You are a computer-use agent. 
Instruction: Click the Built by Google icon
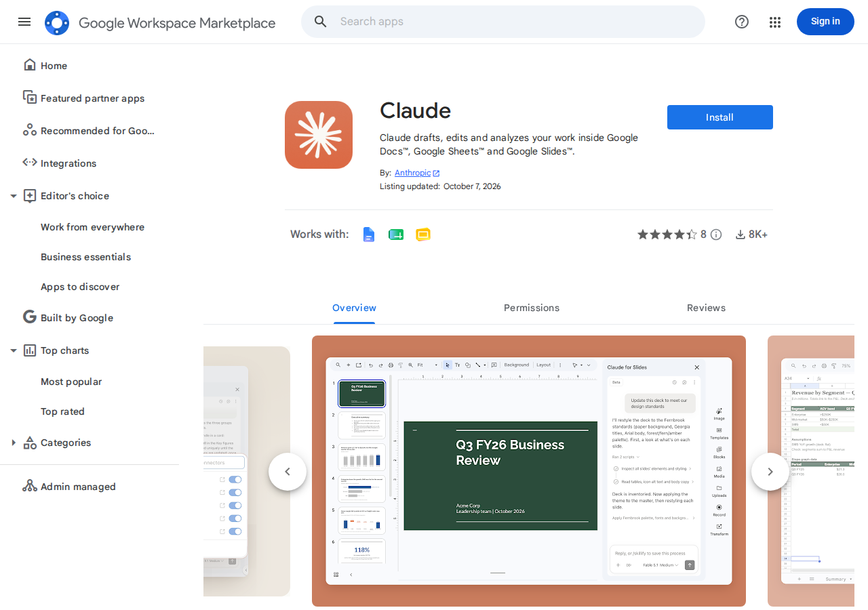click(x=30, y=317)
